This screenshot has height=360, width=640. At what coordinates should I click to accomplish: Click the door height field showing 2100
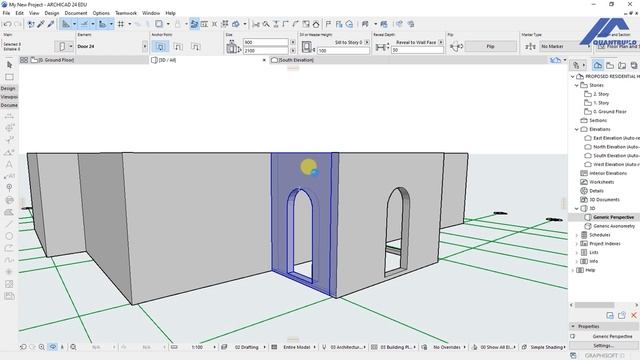266,51
